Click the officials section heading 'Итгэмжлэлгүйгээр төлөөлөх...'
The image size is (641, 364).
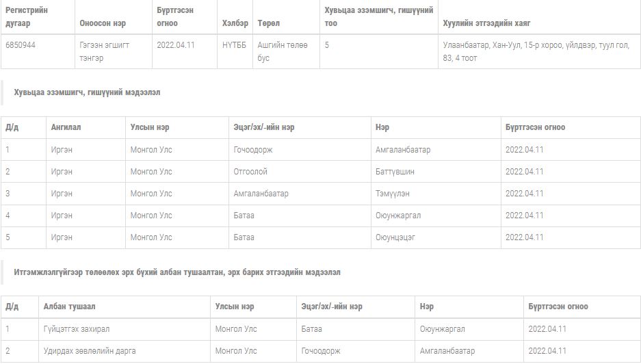click(177, 272)
